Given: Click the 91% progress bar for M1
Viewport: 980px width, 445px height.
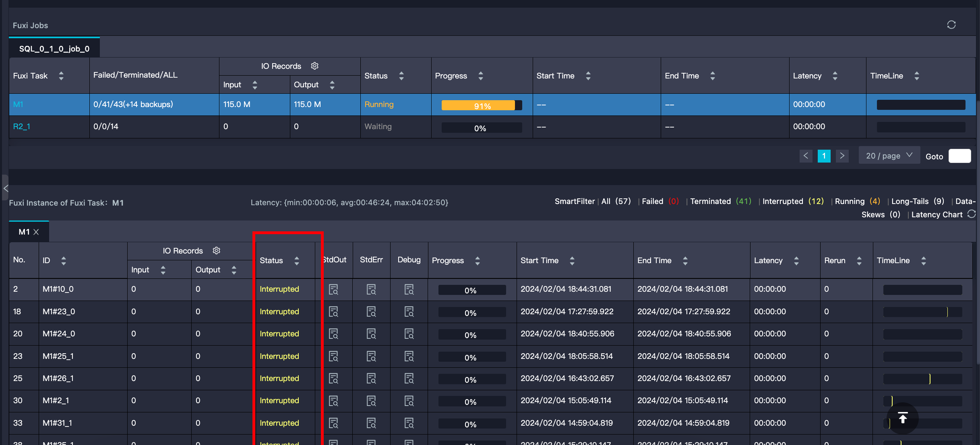Looking at the screenshot, I should click(x=482, y=105).
